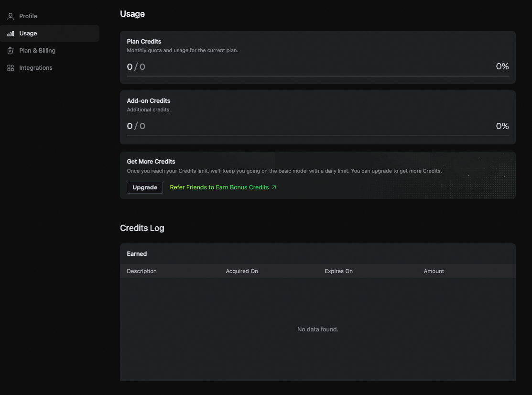
Task: Click the No data found message
Action: [317, 329]
